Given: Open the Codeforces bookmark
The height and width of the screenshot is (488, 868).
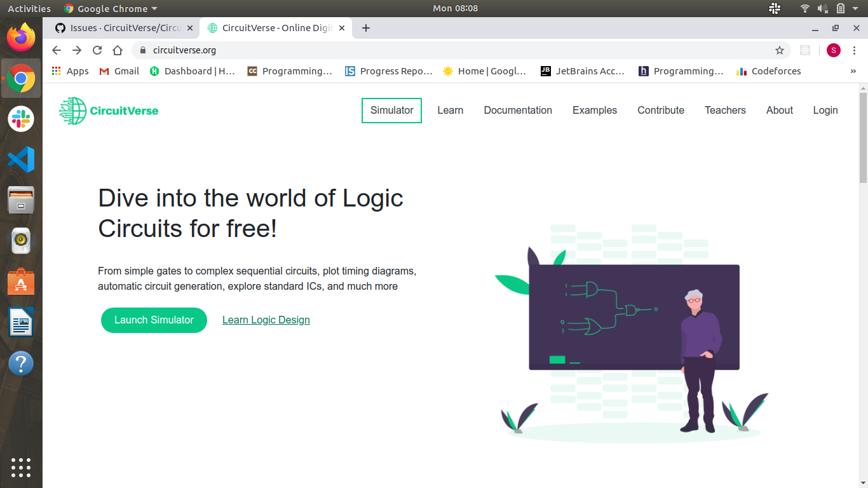Looking at the screenshot, I should coord(769,71).
